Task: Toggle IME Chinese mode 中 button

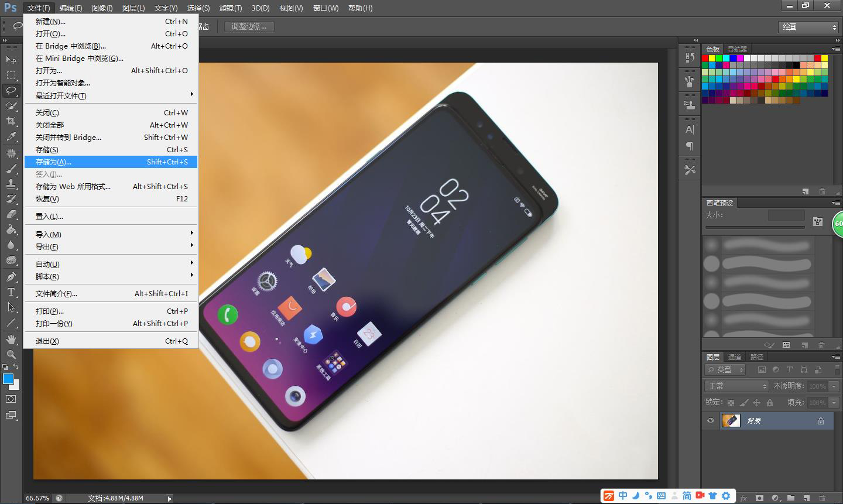Action: (623, 496)
